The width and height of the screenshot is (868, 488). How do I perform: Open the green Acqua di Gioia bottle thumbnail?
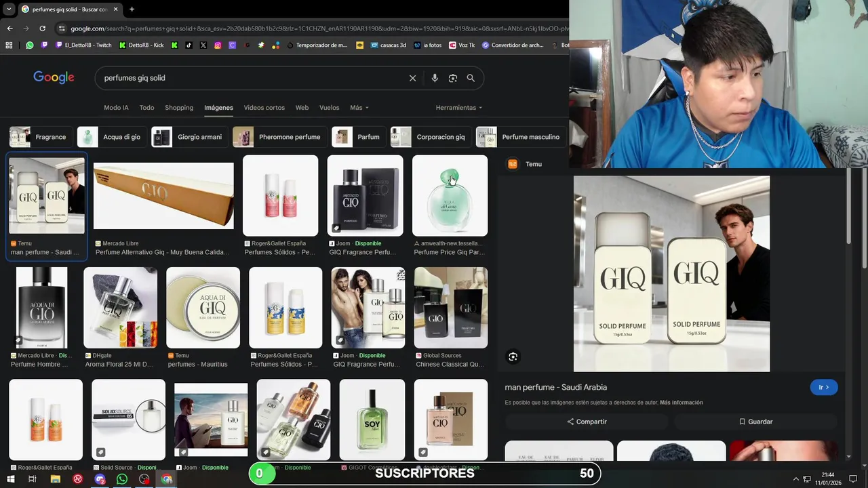pos(450,196)
